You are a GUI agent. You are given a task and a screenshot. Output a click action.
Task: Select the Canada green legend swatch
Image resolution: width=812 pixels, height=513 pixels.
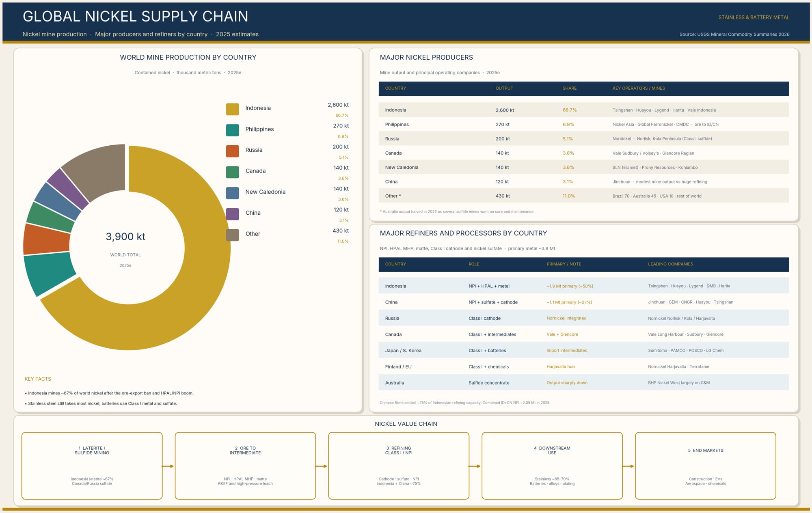point(232,172)
